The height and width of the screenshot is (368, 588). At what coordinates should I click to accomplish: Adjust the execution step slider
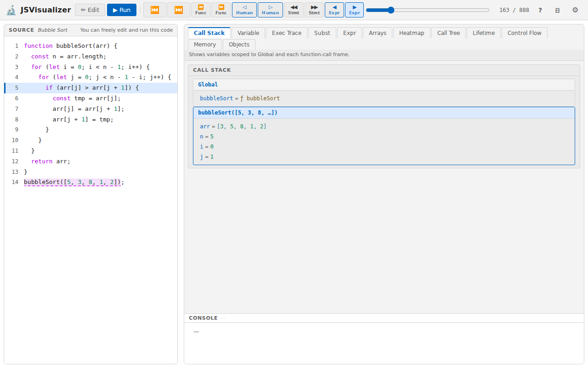(x=428, y=10)
